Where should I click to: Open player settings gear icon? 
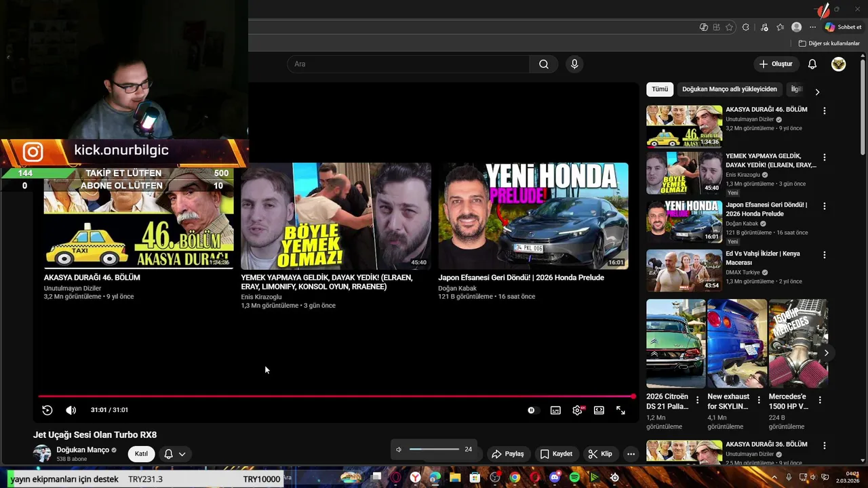click(577, 410)
